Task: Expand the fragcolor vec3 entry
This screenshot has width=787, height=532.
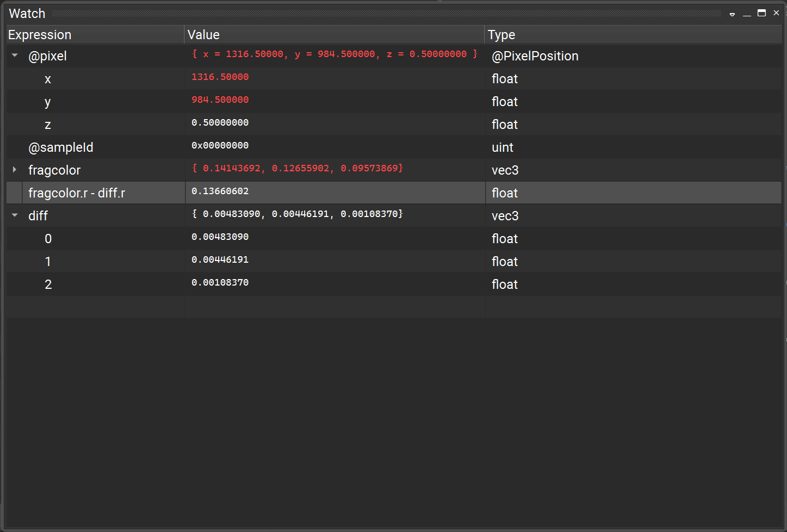Action: tap(14, 170)
